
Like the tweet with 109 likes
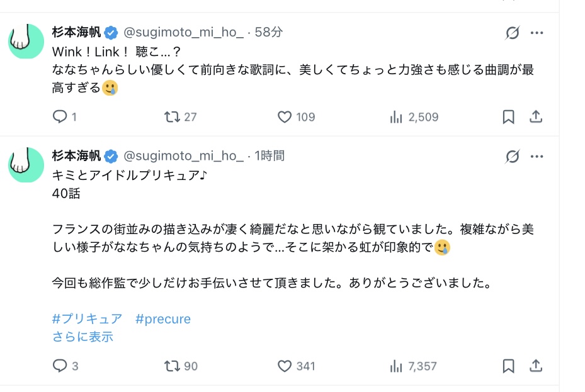[x=285, y=117]
